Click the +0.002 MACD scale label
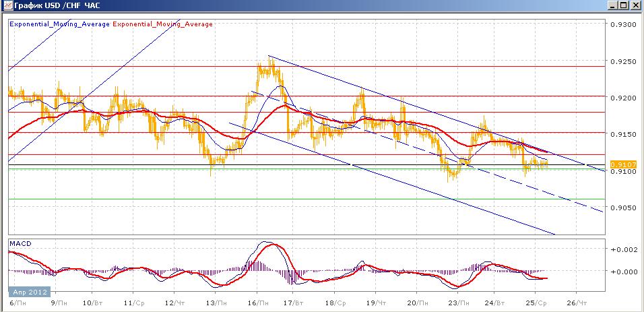Image resolution: width=644 pixels, height=312 pixels. click(x=624, y=249)
